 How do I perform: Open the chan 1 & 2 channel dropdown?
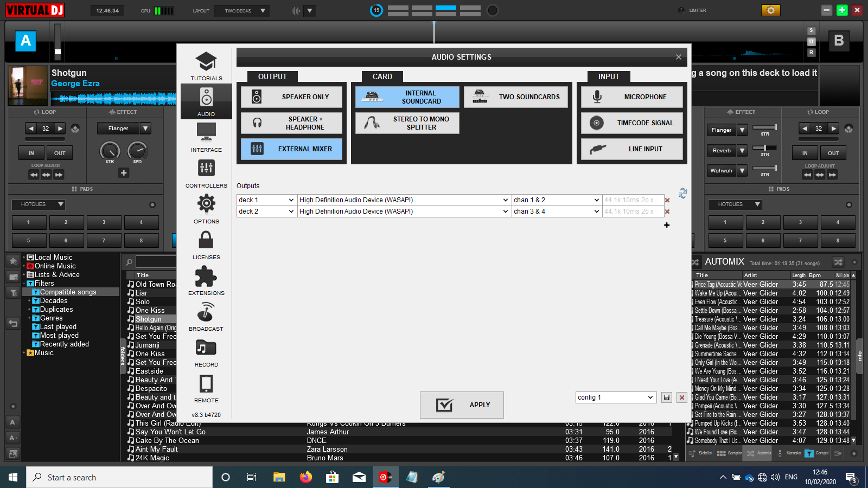(557, 200)
